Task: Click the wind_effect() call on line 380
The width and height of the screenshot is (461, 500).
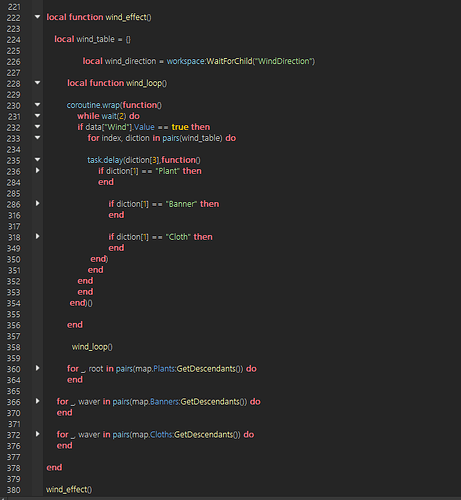Action: 69,489
